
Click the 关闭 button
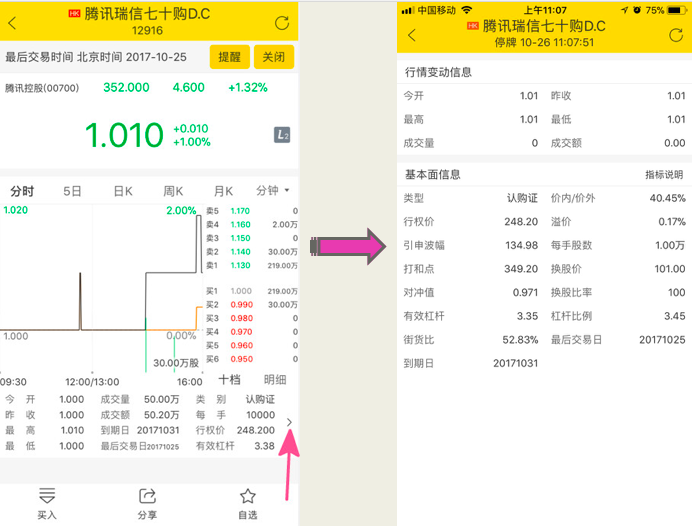pos(274,57)
